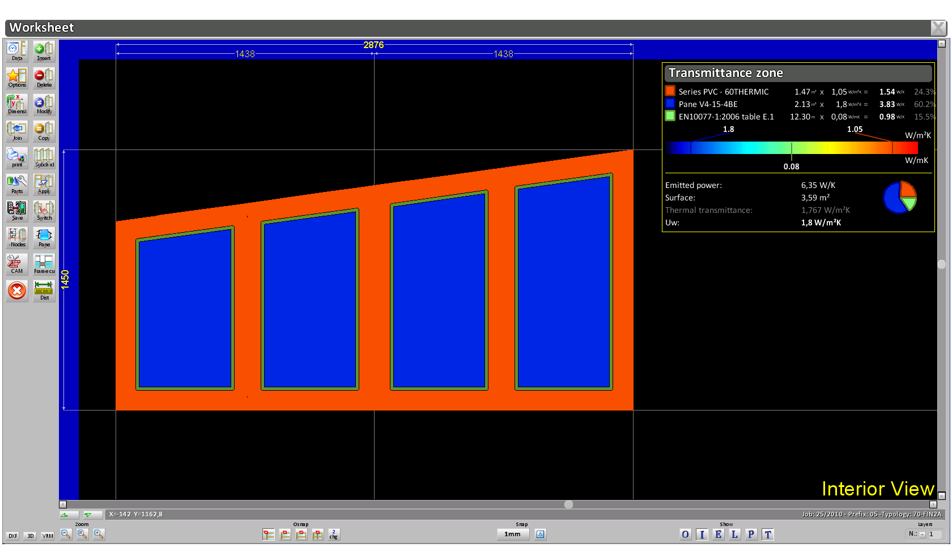
Task: Toggle Show L layer button
Action: click(734, 535)
